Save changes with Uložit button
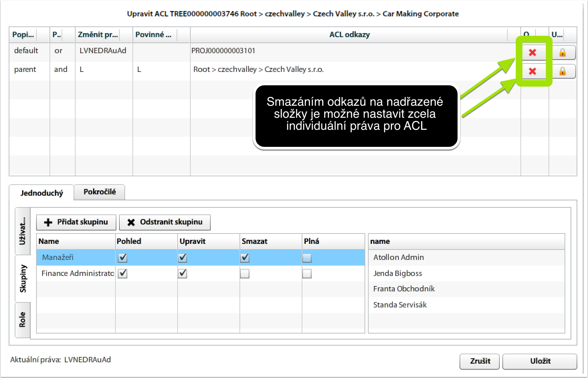The image size is (588, 378). pos(540,361)
